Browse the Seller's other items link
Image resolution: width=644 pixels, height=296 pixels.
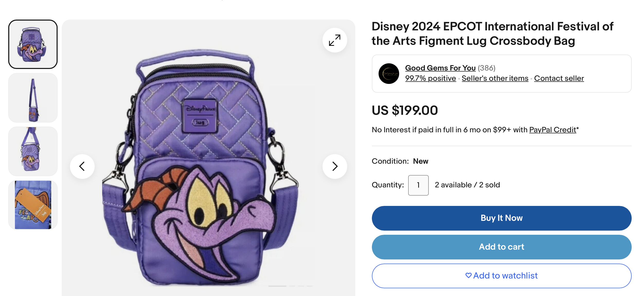[x=495, y=78]
